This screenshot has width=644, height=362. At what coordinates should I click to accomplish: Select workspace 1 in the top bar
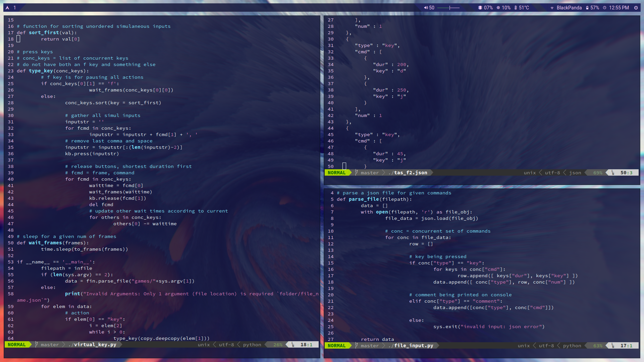coord(15,8)
